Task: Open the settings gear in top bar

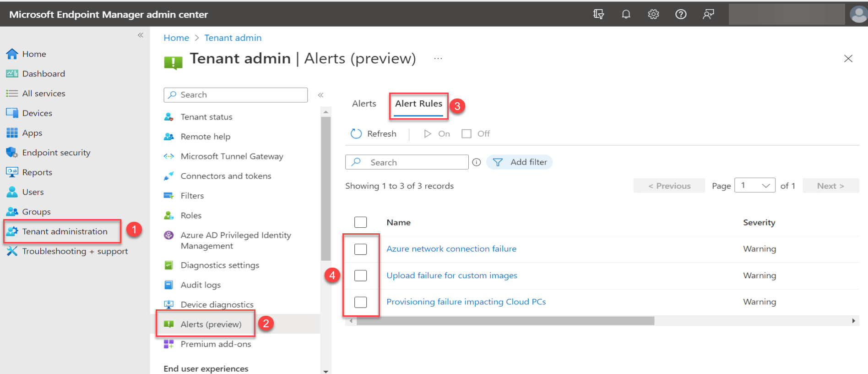Action: point(653,14)
